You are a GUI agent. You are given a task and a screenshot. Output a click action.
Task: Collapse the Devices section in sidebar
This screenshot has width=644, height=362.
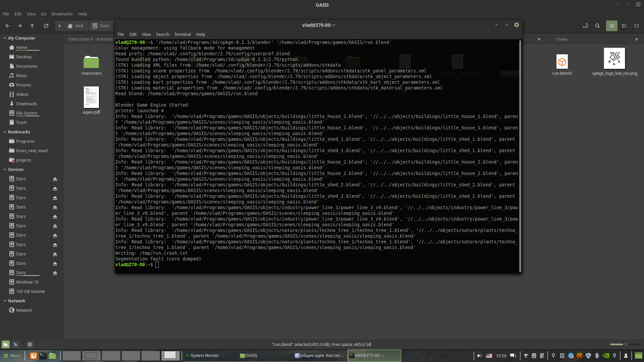5,169
